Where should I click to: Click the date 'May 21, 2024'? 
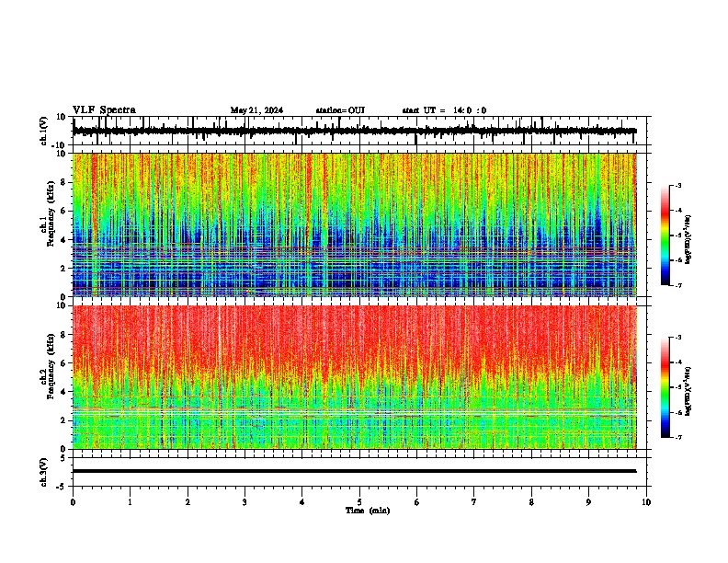[x=256, y=110]
